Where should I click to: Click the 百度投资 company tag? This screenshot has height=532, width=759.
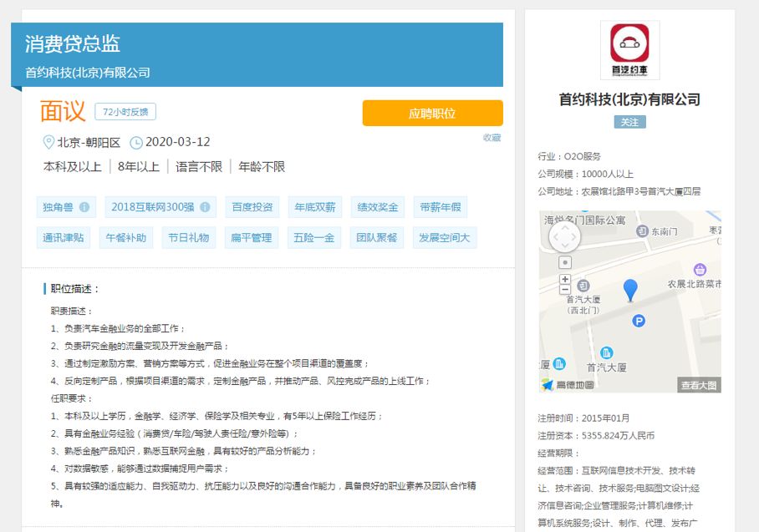pos(252,206)
